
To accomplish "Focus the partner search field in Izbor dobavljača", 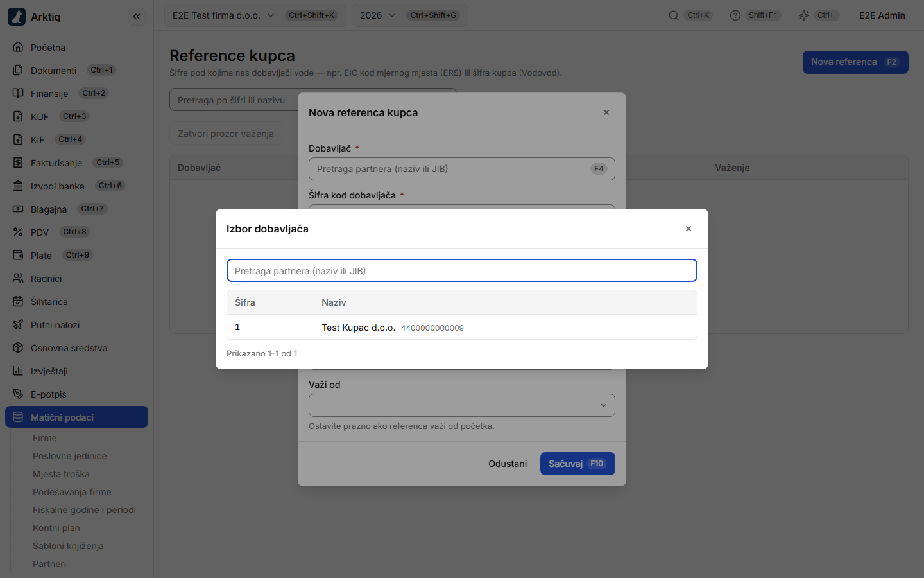I will pos(462,270).
